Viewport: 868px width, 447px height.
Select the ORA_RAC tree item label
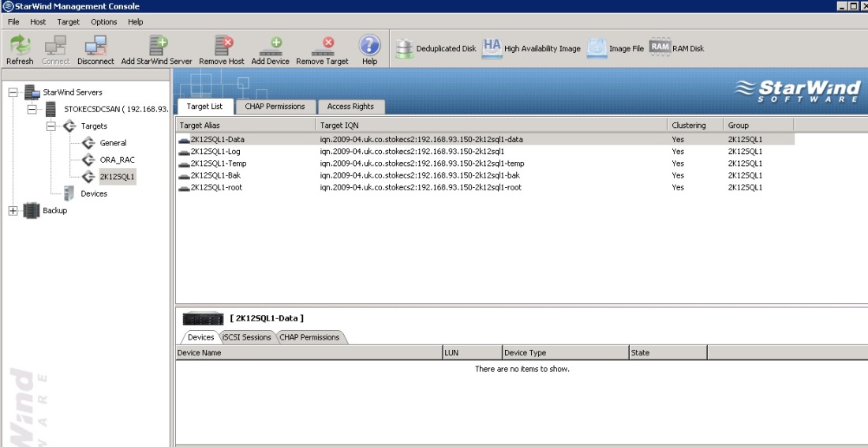117,160
